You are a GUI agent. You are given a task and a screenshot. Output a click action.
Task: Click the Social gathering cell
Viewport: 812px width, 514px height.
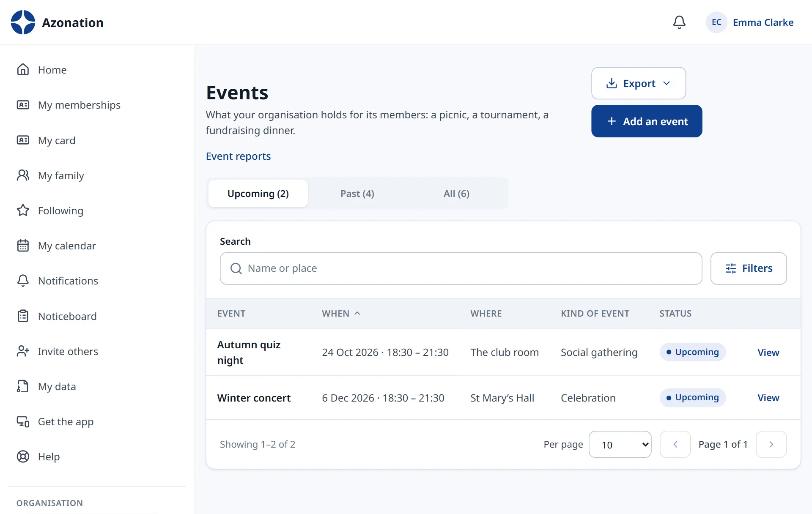pyautogui.click(x=599, y=353)
